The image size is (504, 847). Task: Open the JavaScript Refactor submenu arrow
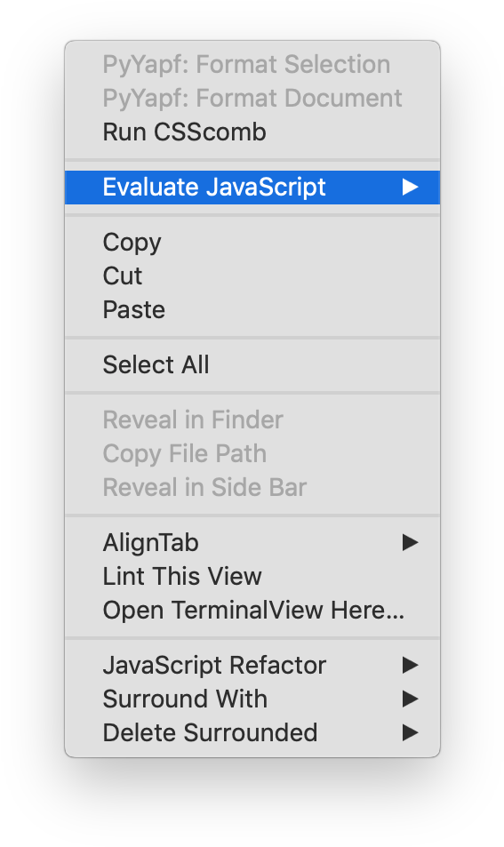(x=410, y=665)
